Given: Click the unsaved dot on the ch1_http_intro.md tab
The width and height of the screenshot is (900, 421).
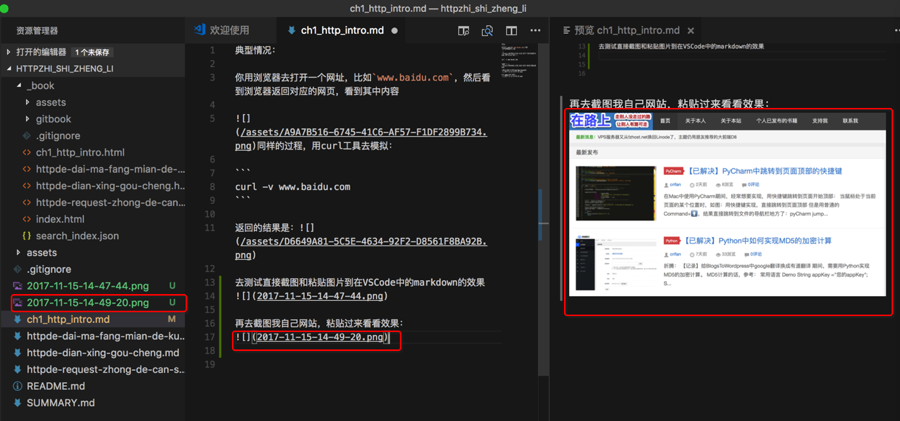Looking at the screenshot, I should click(394, 31).
